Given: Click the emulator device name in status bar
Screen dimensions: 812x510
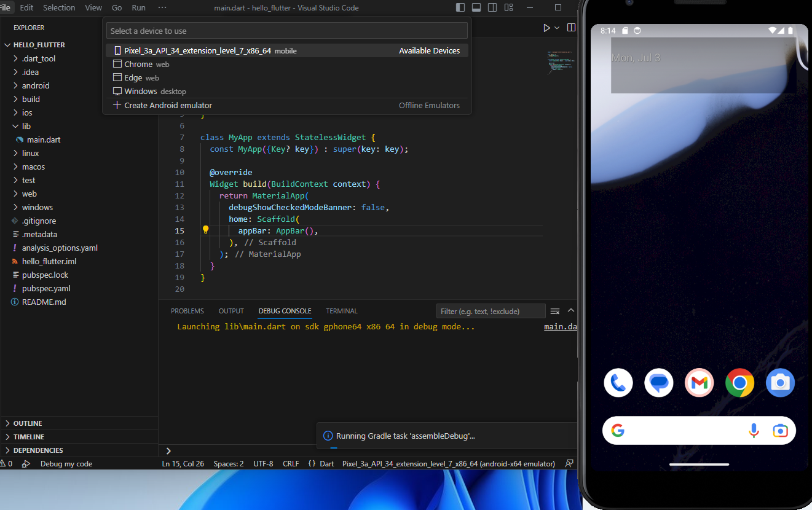Looking at the screenshot, I should point(449,464).
